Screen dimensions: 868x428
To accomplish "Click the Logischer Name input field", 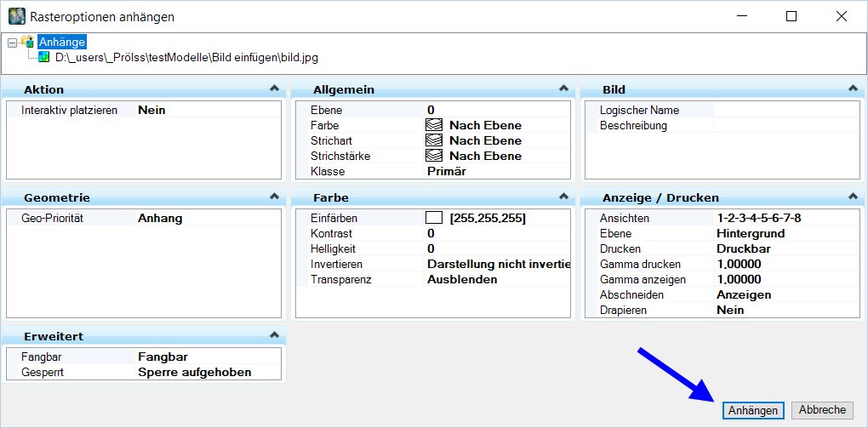I will (786, 110).
